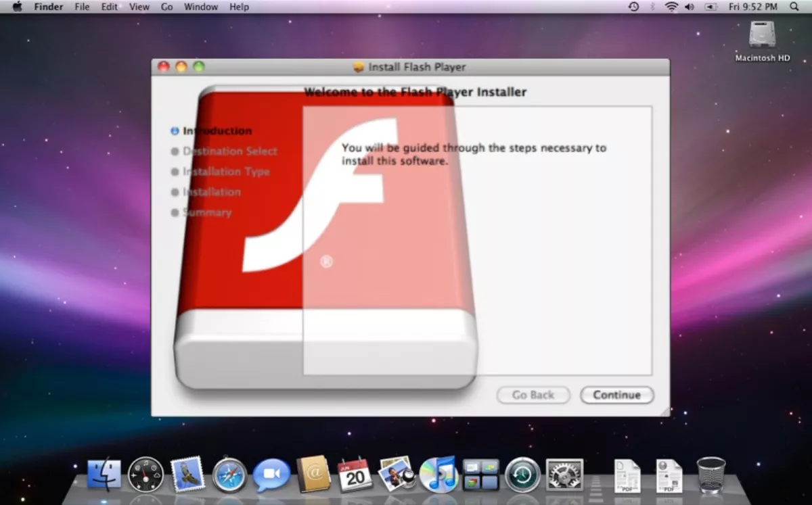Open System Preferences gear in Dock
The height and width of the screenshot is (505, 812).
click(564, 475)
